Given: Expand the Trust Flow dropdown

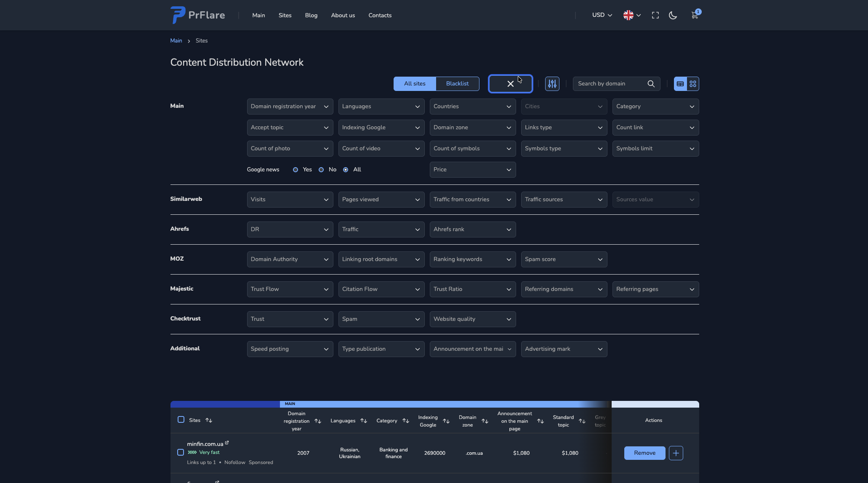Looking at the screenshot, I should pos(290,289).
